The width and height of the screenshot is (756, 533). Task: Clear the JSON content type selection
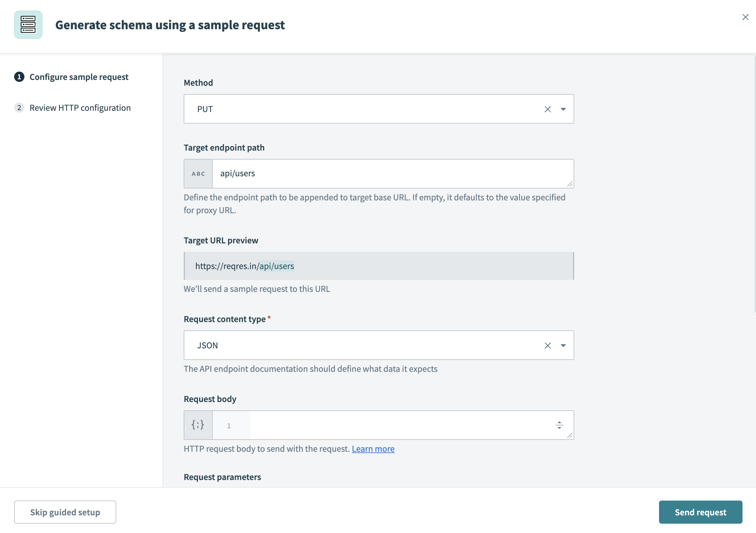click(547, 345)
